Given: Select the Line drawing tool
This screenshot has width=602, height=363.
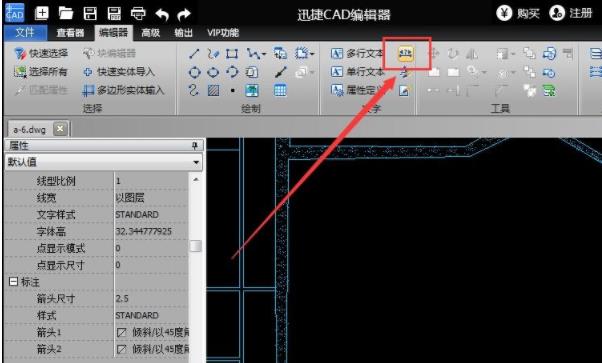Looking at the screenshot, I should [x=194, y=53].
